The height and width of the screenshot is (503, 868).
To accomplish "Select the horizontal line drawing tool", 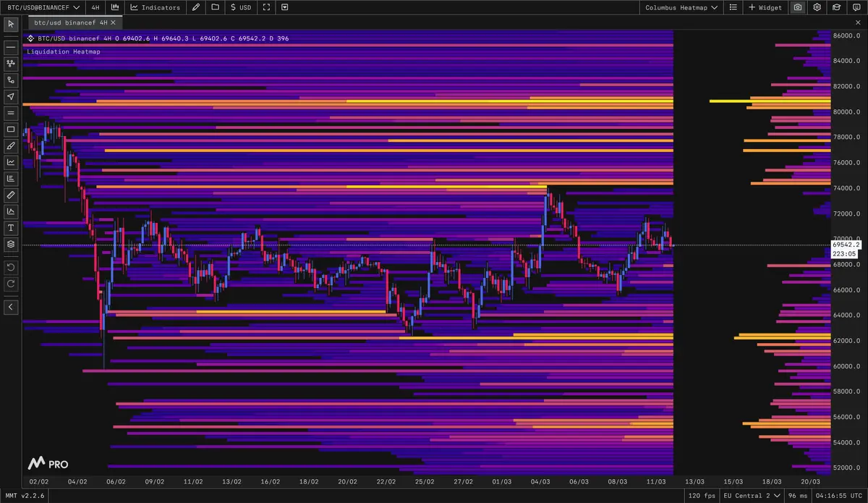I will coord(11,48).
